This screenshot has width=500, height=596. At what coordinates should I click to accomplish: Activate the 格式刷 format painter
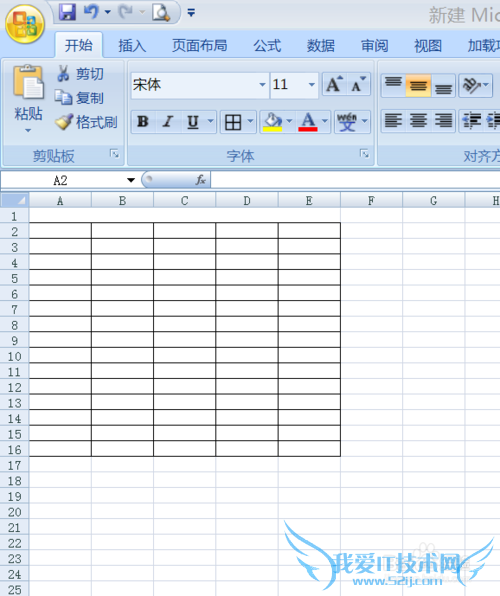[x=87, y=122]
